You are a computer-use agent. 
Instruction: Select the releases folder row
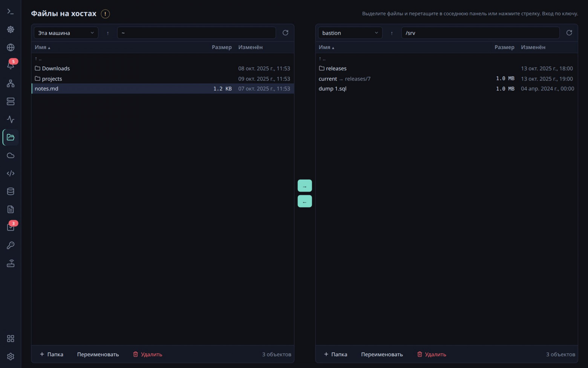[447, 68]
